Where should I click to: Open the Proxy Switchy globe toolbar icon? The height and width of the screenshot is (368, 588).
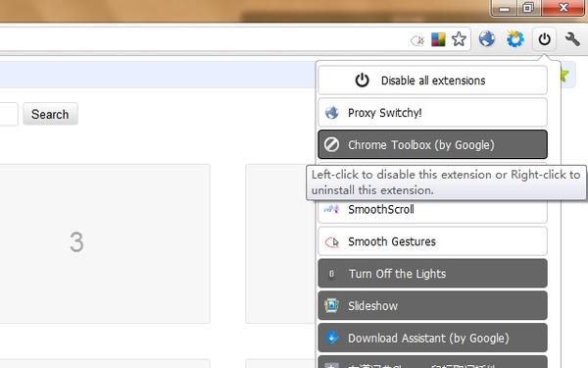[x=487, y=38]
